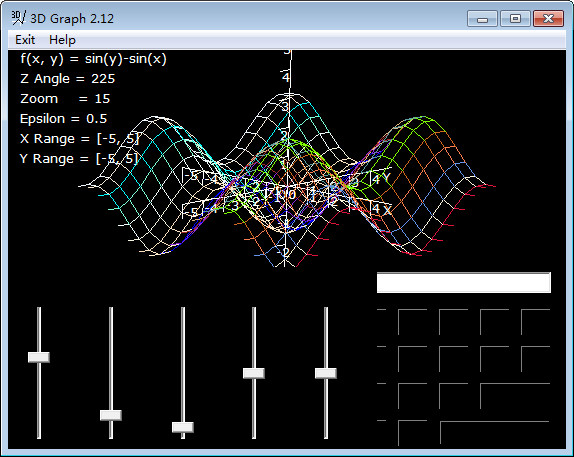Click the second slider's thumb handle
574x457 pixels.
pos(111,415)
